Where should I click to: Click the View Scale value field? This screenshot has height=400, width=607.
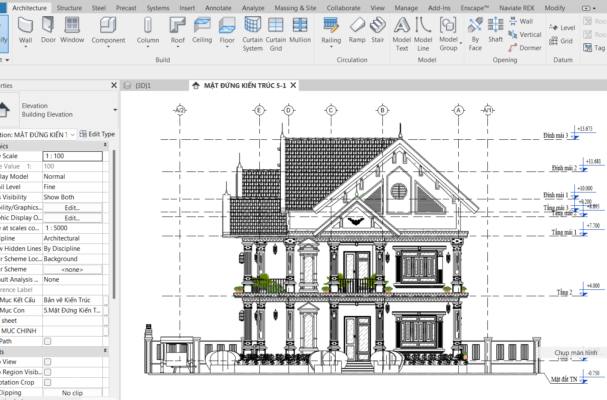click(x=72, y=156)
